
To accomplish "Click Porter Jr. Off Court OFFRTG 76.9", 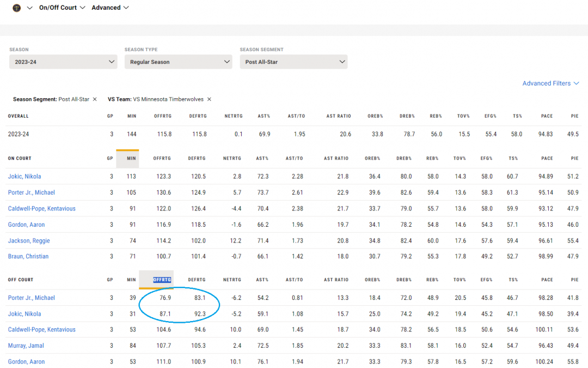I will click(166, 298).
